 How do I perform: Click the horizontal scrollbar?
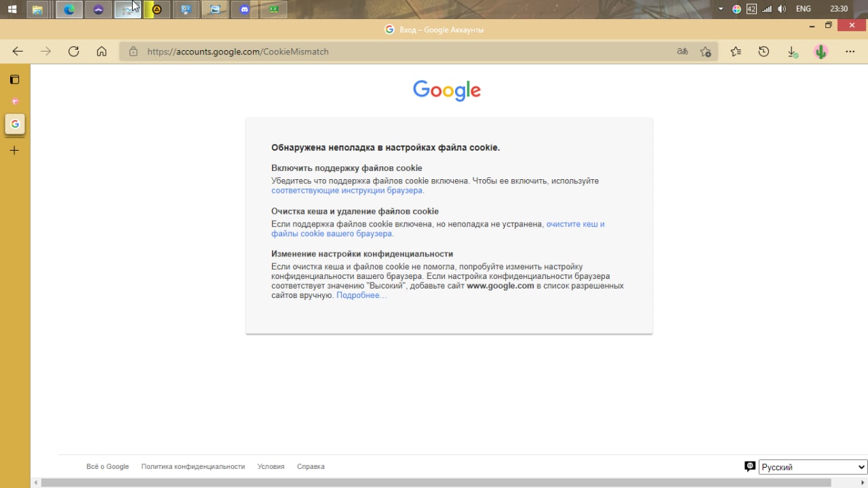coord(435,483)
